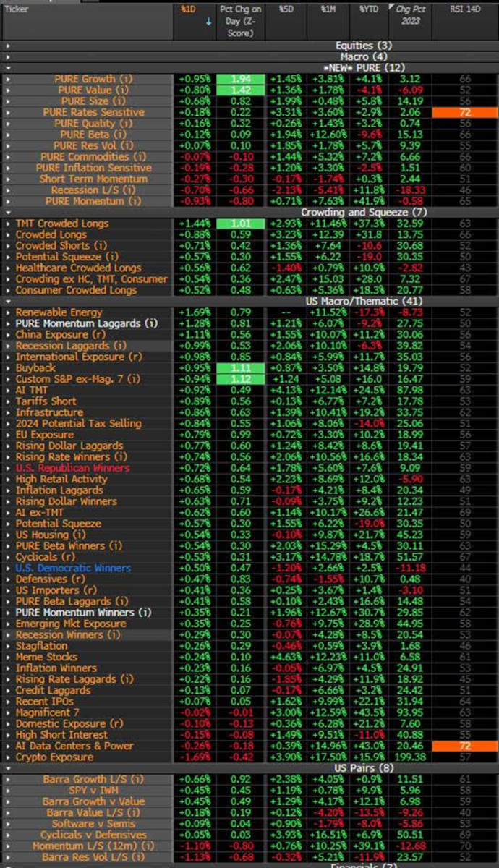Open the U.S. Republican Winners basket

(x=72, y=468)
